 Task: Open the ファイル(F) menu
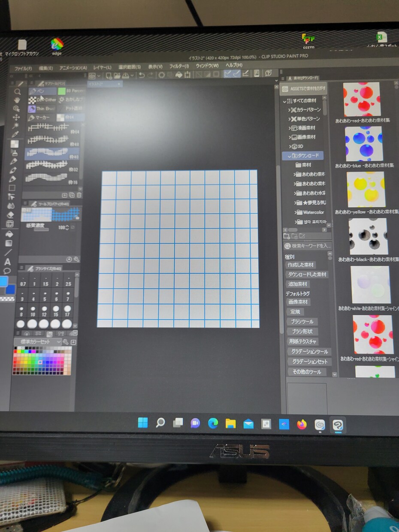(x=23, y=69)
